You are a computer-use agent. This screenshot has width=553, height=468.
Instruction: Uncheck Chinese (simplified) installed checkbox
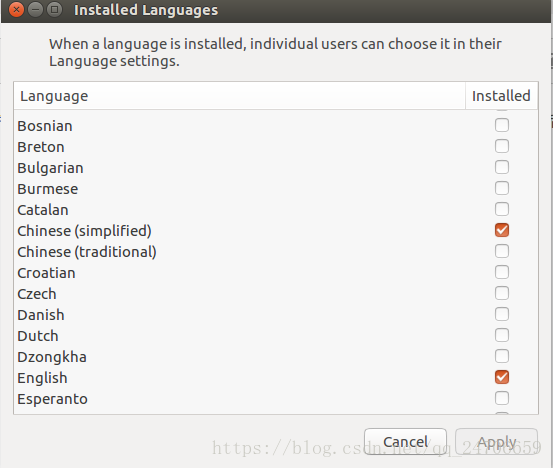(x=502, y=230)
